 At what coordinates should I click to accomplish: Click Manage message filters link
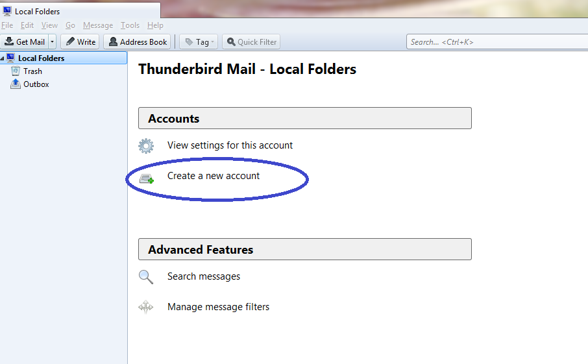[x=218, y=307]
